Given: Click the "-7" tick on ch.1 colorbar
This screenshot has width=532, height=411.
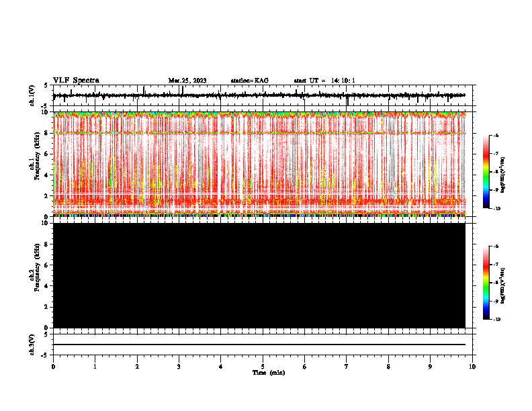Looking at the screenshot, I should [x=496, y=154].
